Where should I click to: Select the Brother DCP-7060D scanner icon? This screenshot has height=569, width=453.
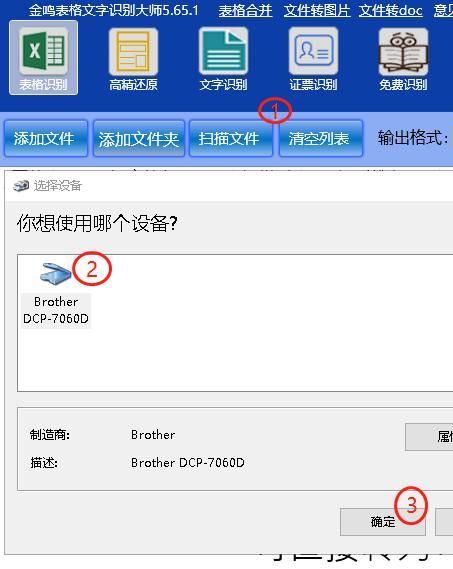click(56, 273)
